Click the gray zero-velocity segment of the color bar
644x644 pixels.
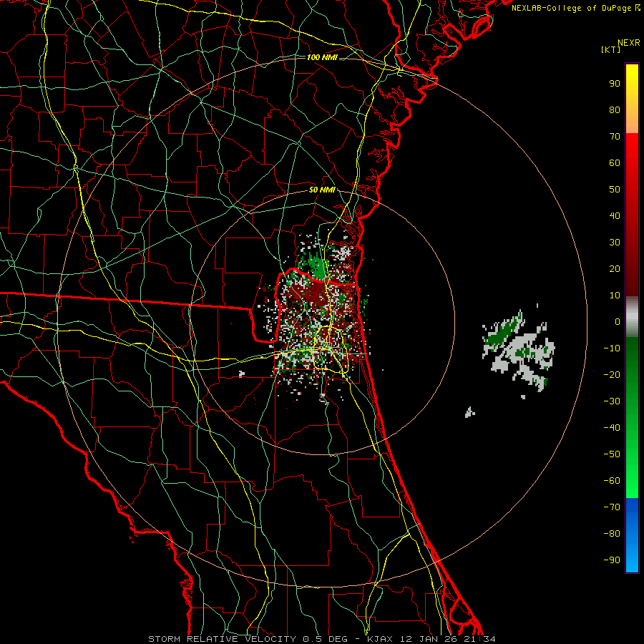point(632,317)
